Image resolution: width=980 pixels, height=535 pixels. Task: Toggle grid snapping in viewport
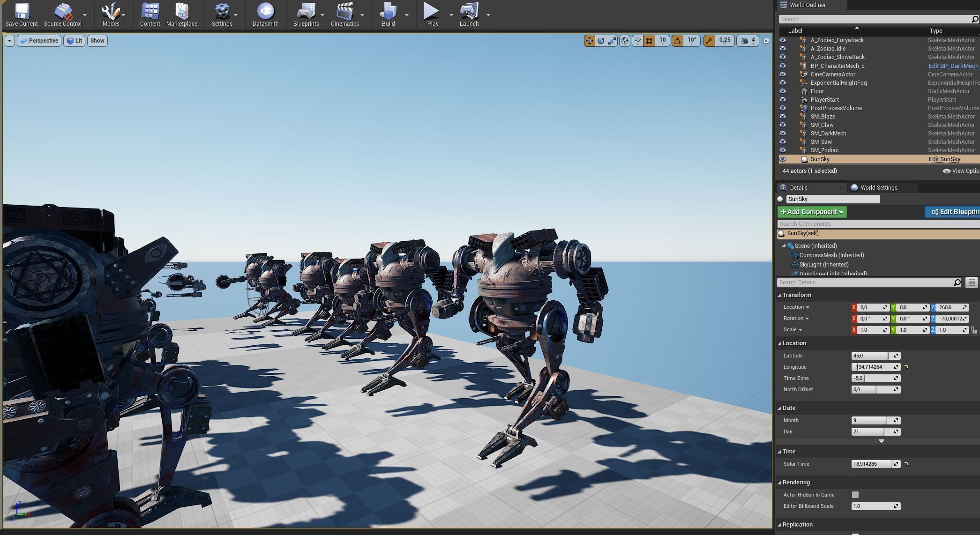pyautogui.click(x=649, y=41)
